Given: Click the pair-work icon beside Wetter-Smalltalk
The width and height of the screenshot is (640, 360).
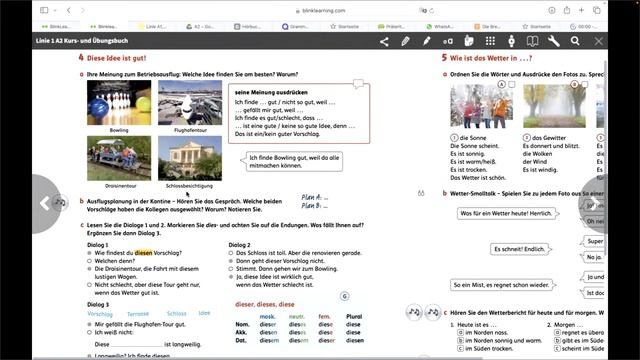Looking at the screenshot, I should pyautogui.click(x=421, y=193).
